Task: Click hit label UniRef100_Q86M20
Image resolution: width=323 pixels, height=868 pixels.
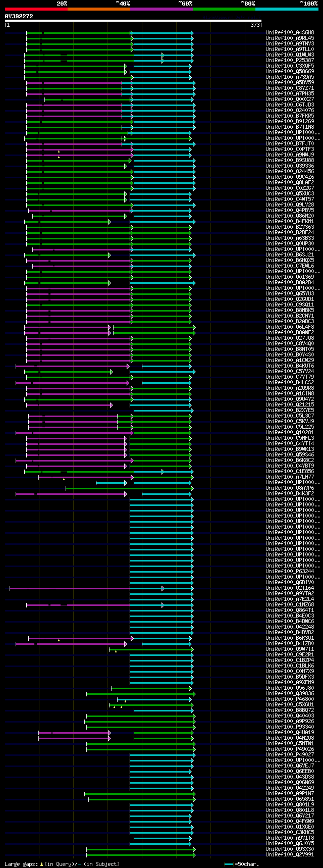Action: pyautogui.click(x=290, y=216)
